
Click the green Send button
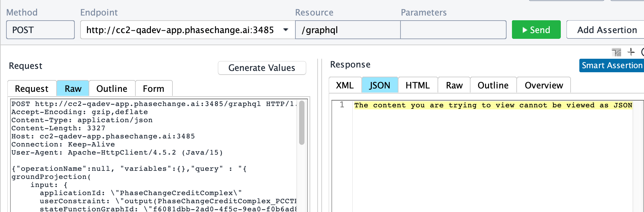click(x=536, y=30)
